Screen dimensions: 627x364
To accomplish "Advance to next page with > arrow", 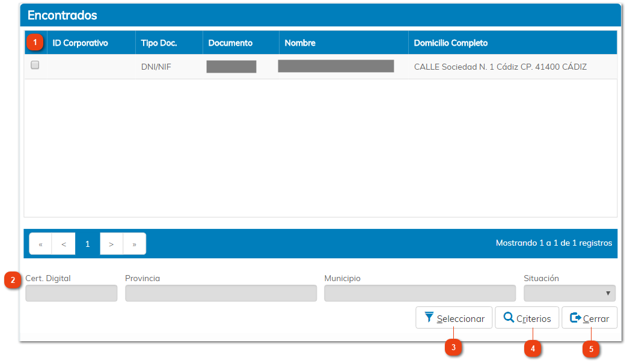I will [111, 244].
